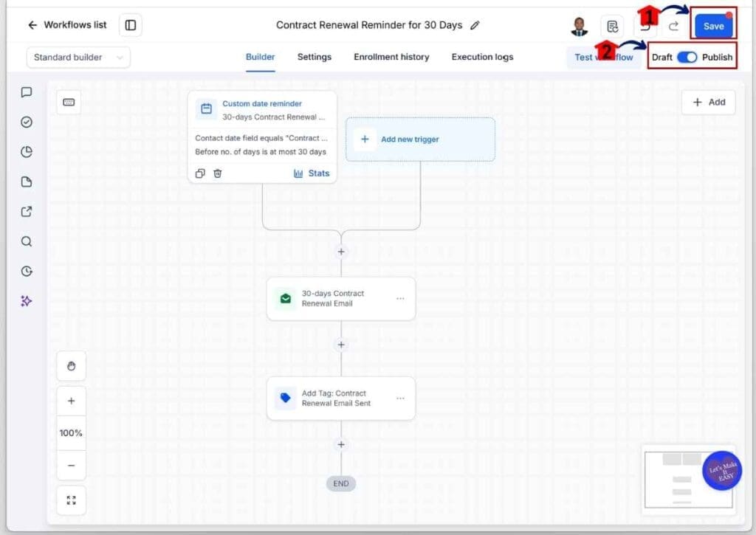756x535 pixels.
Task: Open the user profile avatar
Action: (x=579, y=27)
